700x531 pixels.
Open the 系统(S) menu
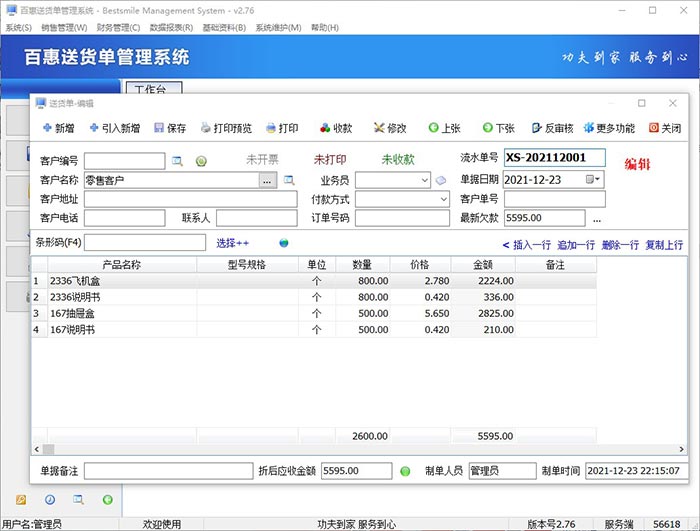pyautogui.click(x=18, y=28)
